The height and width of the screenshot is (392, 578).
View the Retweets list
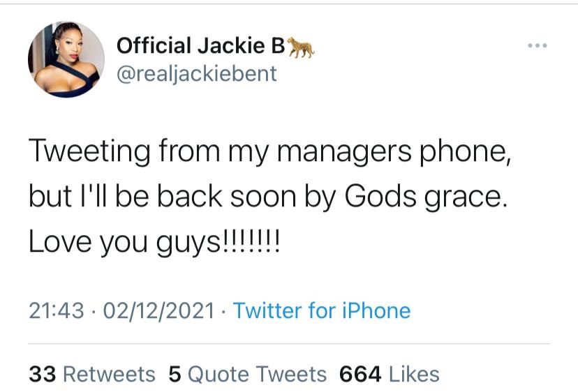(x=109, y=374)
